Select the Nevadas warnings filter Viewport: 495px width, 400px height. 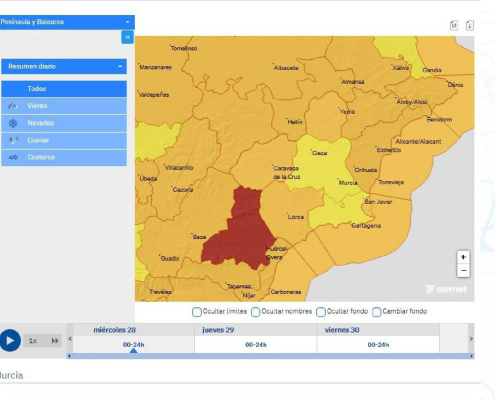coord(64,123)
